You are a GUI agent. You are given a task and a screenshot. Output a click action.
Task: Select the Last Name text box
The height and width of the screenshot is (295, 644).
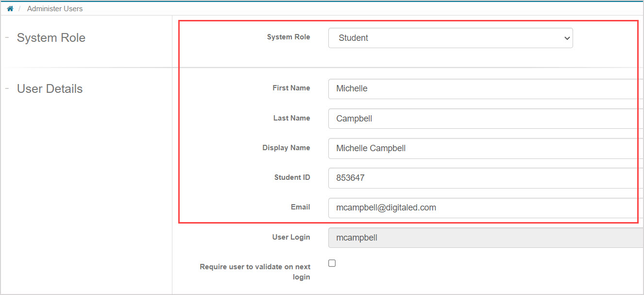(437, 119)
